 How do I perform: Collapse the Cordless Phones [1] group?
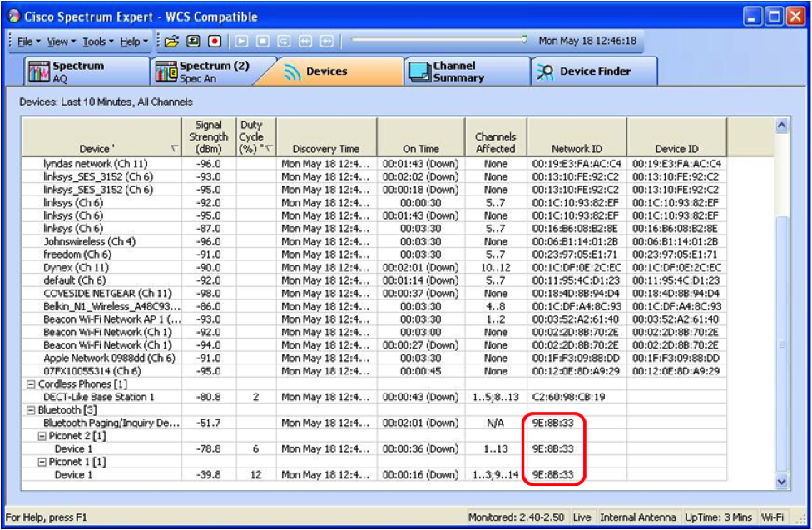coord(31,384)
